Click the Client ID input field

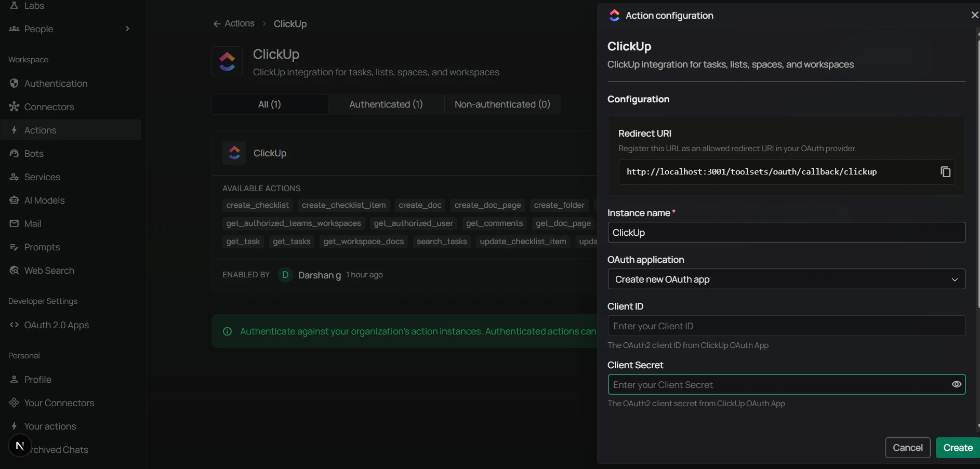[786, 326]
